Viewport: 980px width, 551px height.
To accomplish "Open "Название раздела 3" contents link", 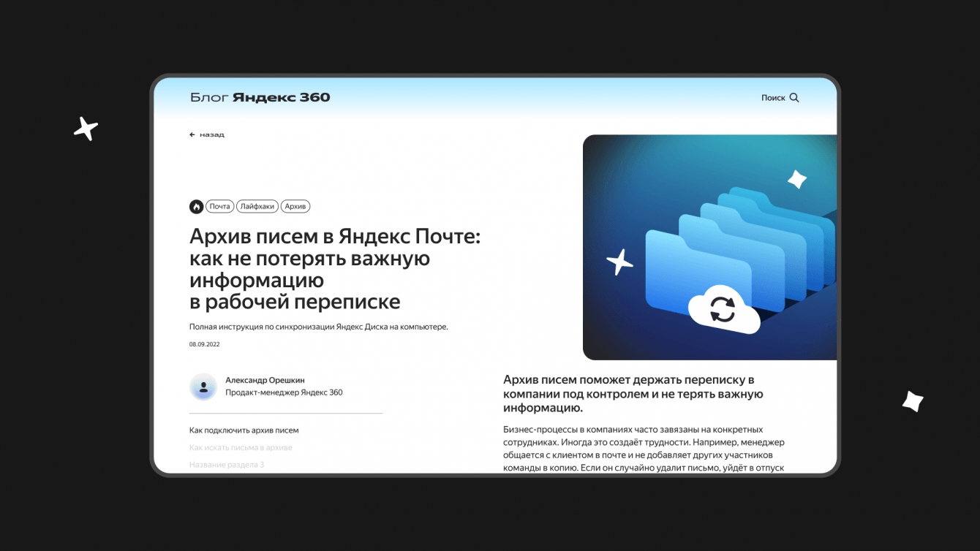I will 227,465.
